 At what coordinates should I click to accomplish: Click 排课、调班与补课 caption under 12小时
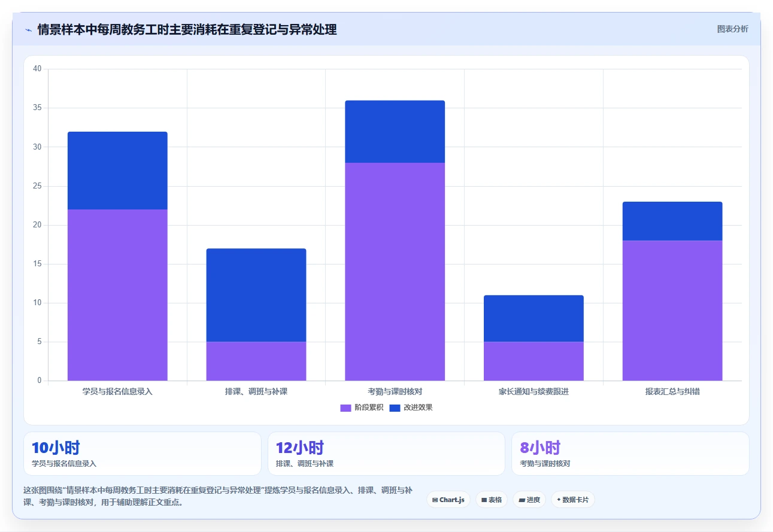[x=305, y=464]
